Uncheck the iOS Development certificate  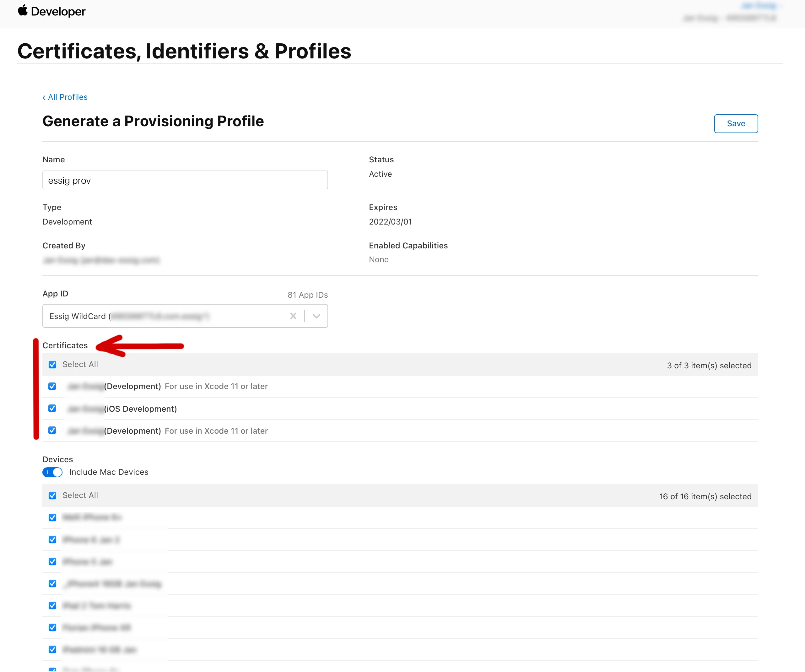[52, 408]
